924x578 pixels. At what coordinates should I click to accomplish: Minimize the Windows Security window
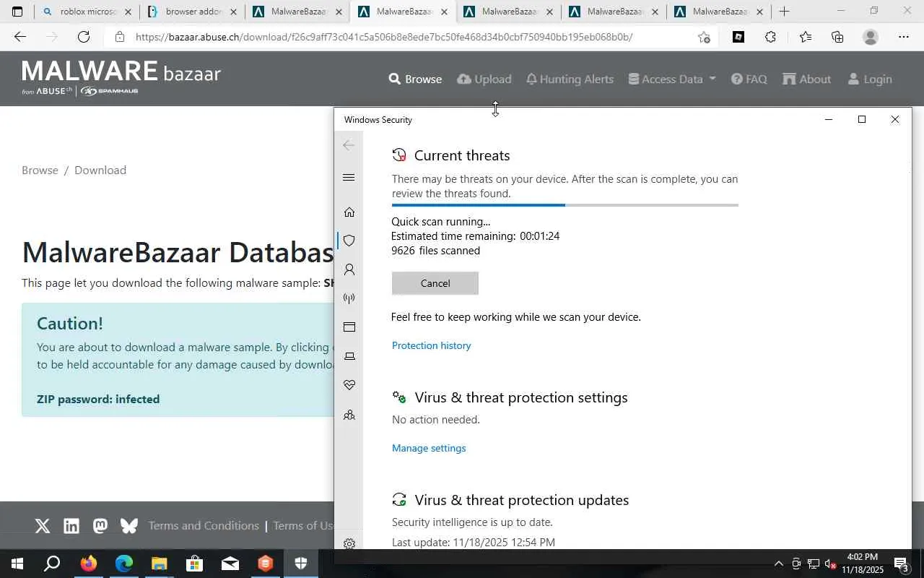pyautogui.click(x=829, y=119)
